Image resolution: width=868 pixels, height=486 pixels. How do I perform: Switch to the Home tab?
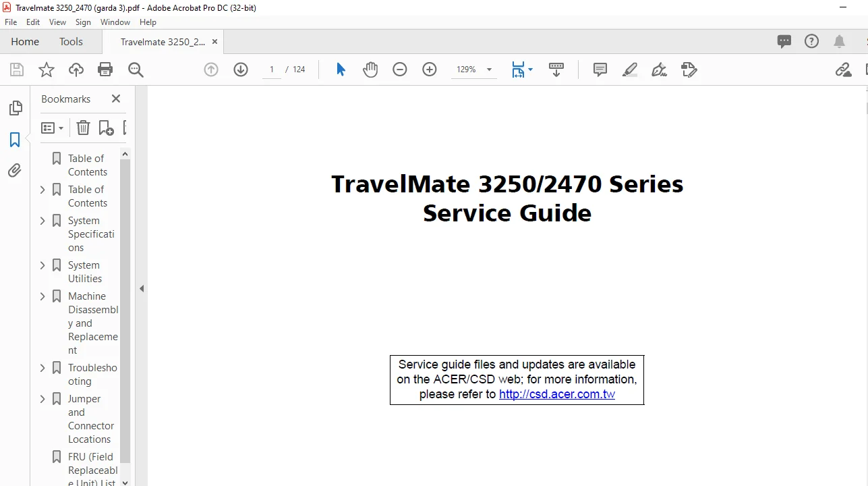pos(25,41)
